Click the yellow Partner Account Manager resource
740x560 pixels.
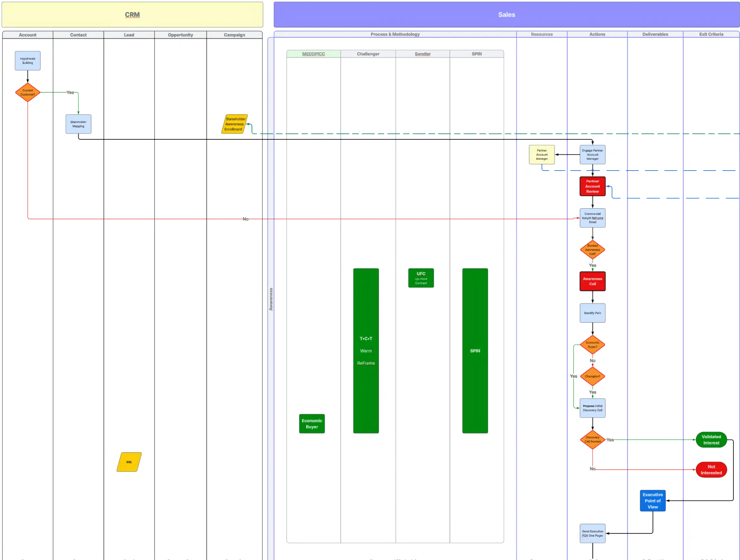click(542, 154)
